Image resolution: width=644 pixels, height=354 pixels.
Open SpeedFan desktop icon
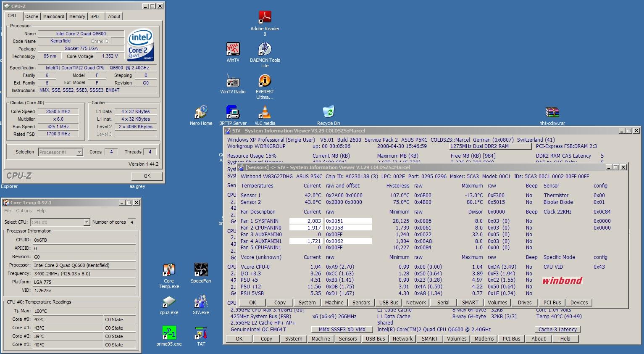tap(201, 270)
